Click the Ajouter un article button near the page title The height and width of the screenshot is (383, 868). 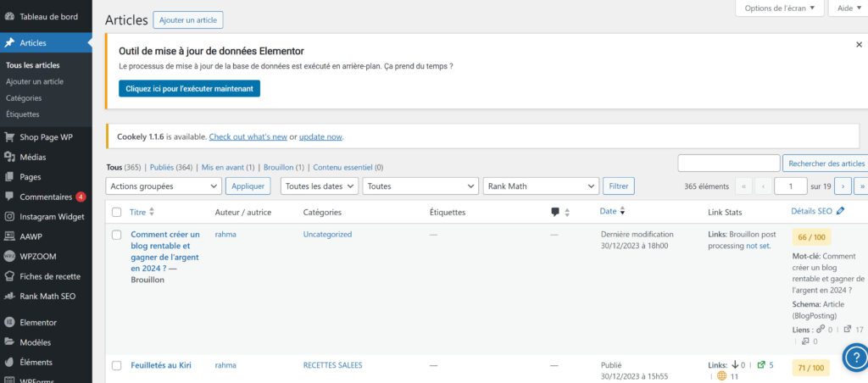coord(188,20)
